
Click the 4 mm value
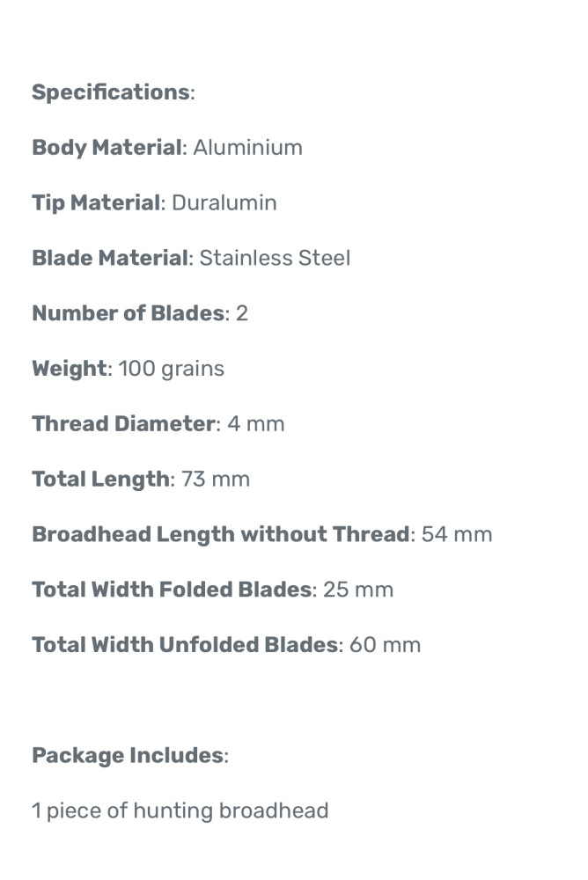pos(255,424)
